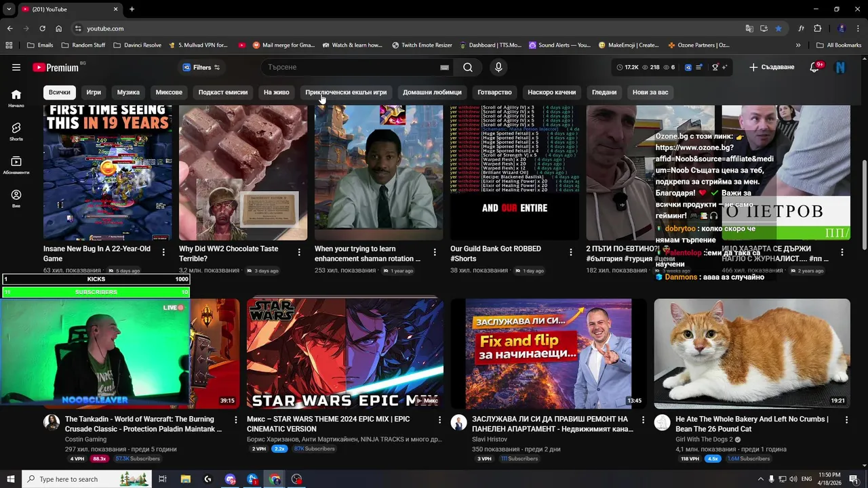This screenshot has height=488, width=868.
Task: Reload the page
Action: pos(42,28)
